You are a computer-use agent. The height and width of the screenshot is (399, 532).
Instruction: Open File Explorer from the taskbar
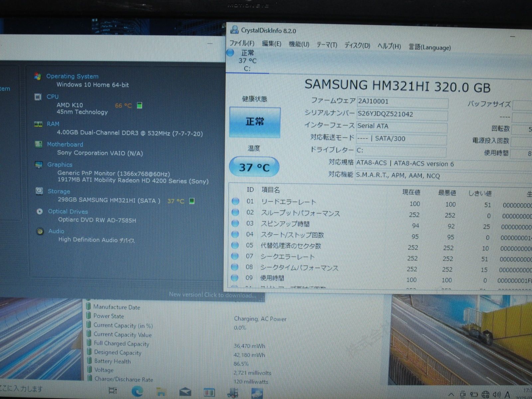(161, 392)
